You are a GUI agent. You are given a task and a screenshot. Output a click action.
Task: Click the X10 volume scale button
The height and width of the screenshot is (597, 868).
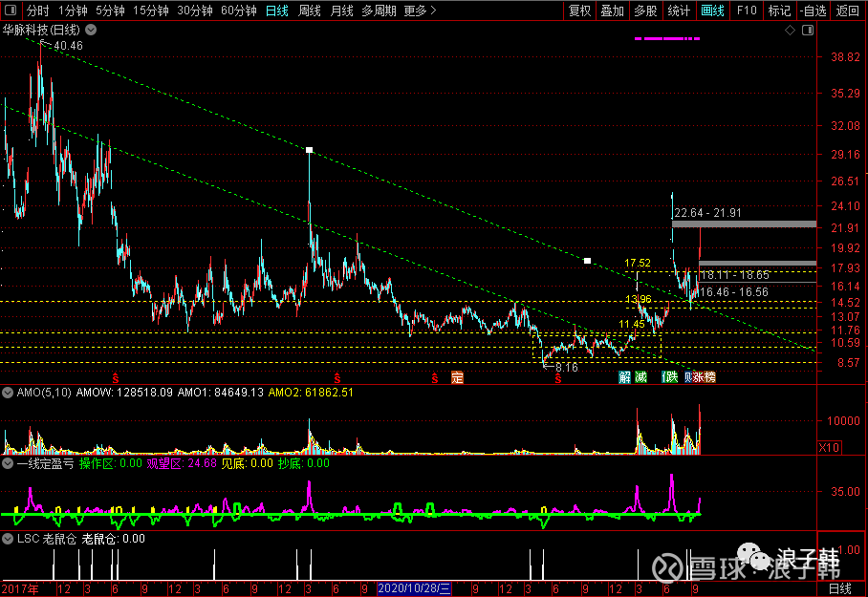[829, 448]
